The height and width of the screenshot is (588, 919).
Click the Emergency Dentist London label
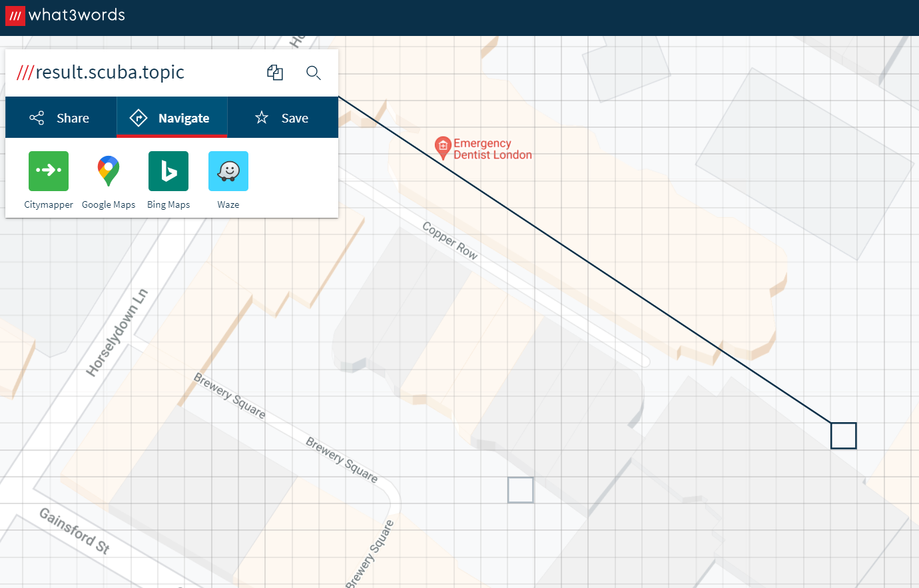(493, 149)
